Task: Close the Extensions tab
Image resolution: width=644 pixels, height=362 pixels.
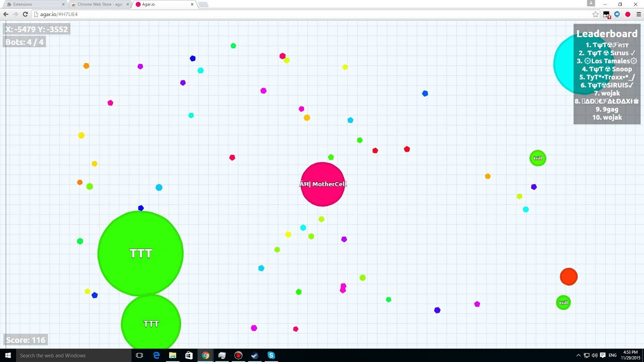Action: pyautogui.click(x=63, y=4)
